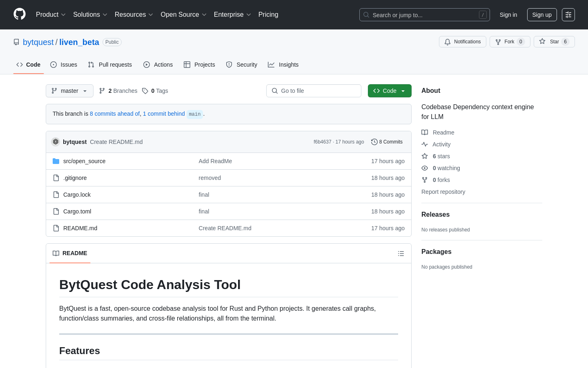Click the Cargo.lock file icon
The height and width of the screenshot is (368, 588).
(x=56, y=195)
